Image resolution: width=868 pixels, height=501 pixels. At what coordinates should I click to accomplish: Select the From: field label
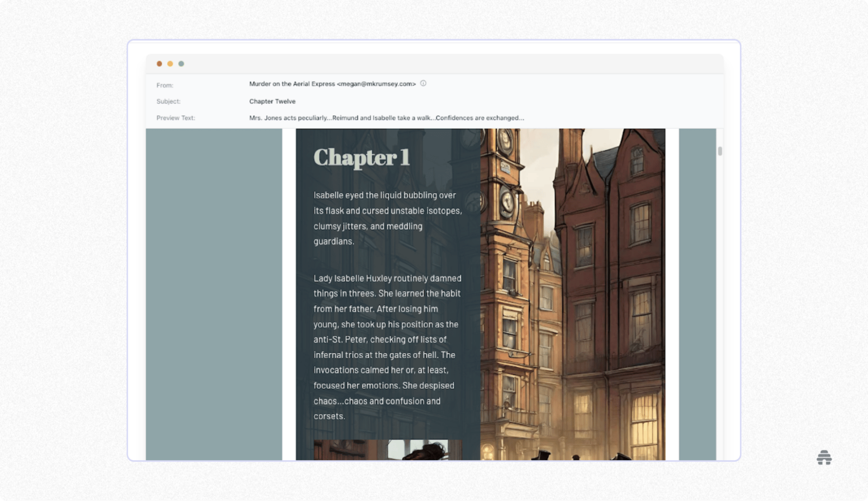pyautogui.click(x=165, y=85)
